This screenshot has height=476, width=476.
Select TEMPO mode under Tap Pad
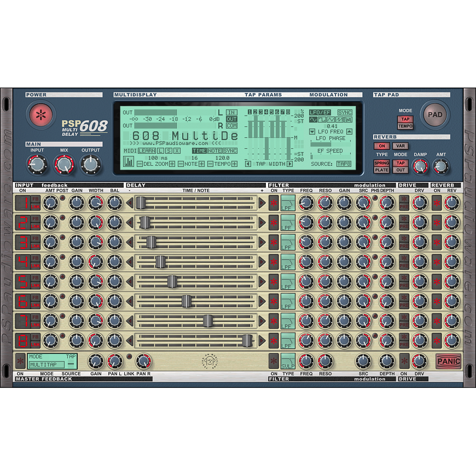[405, 126]
